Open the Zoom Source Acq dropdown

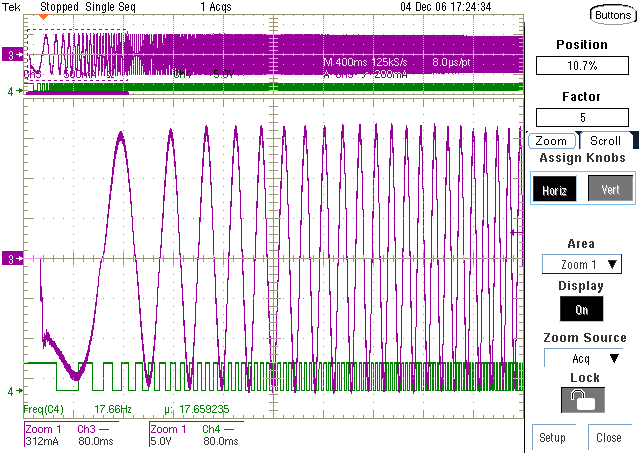[584, 358]
